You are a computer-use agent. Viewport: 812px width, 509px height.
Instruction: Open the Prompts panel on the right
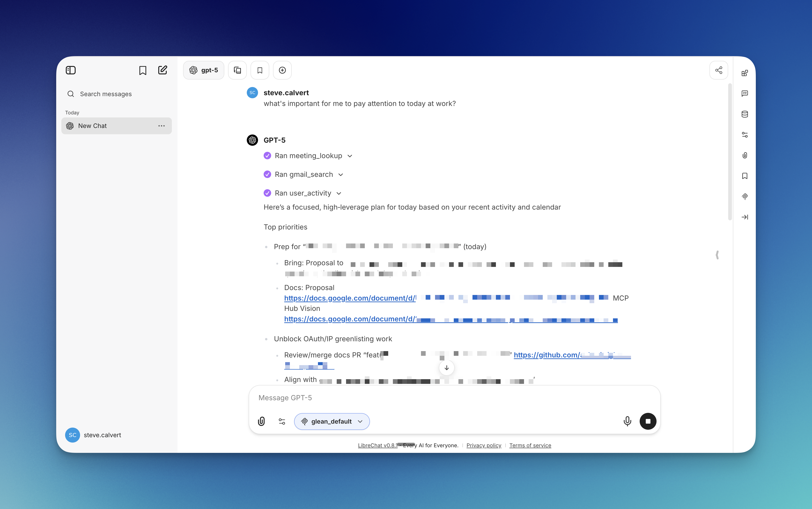click(x=745, y=93)
